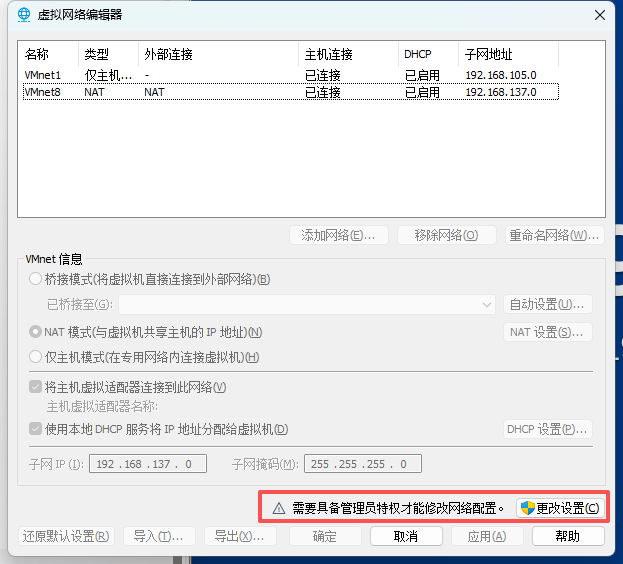Screen dimensions: 623x564
Task: Select the VMnet8 row
Action: coord(291,92)
